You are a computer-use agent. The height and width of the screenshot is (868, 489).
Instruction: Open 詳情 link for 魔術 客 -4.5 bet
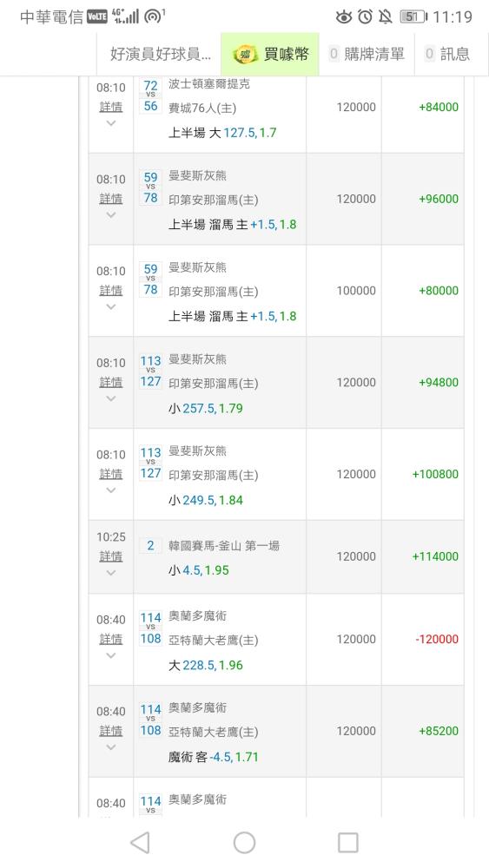tap(111, 731)
